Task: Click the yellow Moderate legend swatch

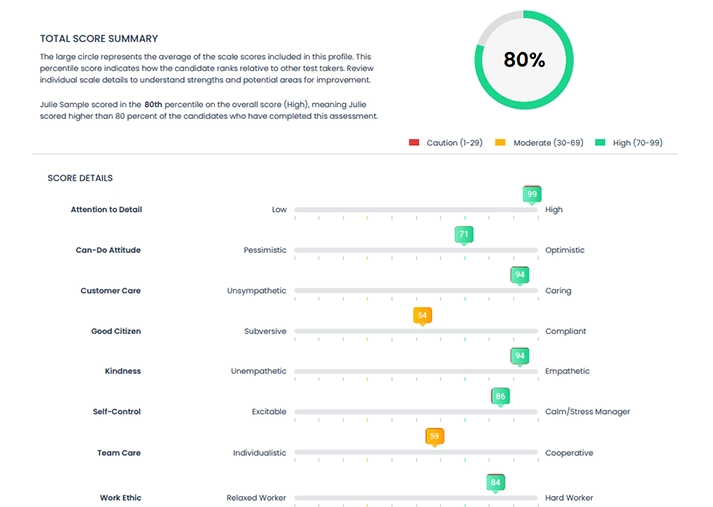Action: [x=502, y=143]
